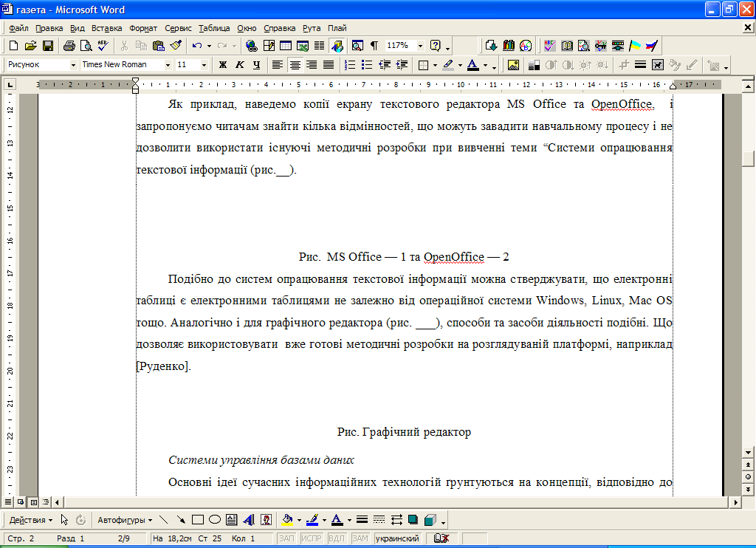Select the Oval drawing tool

(x=214, y=520)
